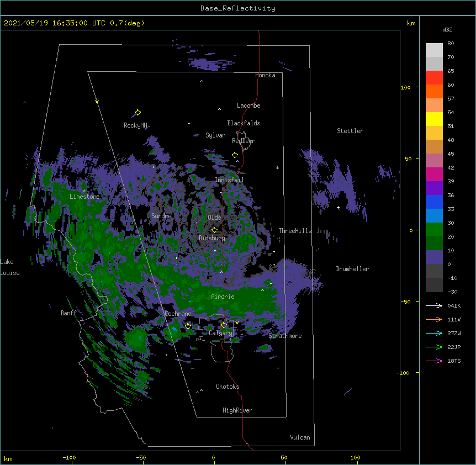The height and width of the screenshot is (465, 476).
Task: Pick the red 65 dBZ color swatch
Action: (x=434, y=78)
